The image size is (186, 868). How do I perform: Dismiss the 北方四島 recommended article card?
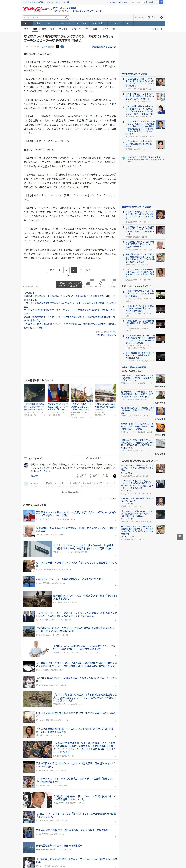[44, 415]
